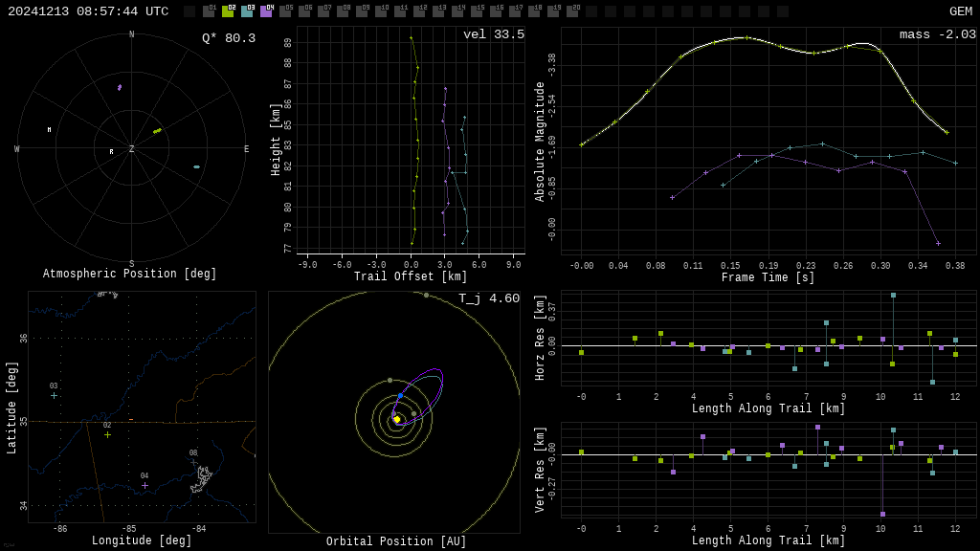
Task: Click the 'T_j 4.60' Tisserand label
Action: pyautogui.click(x=488, y=298)
